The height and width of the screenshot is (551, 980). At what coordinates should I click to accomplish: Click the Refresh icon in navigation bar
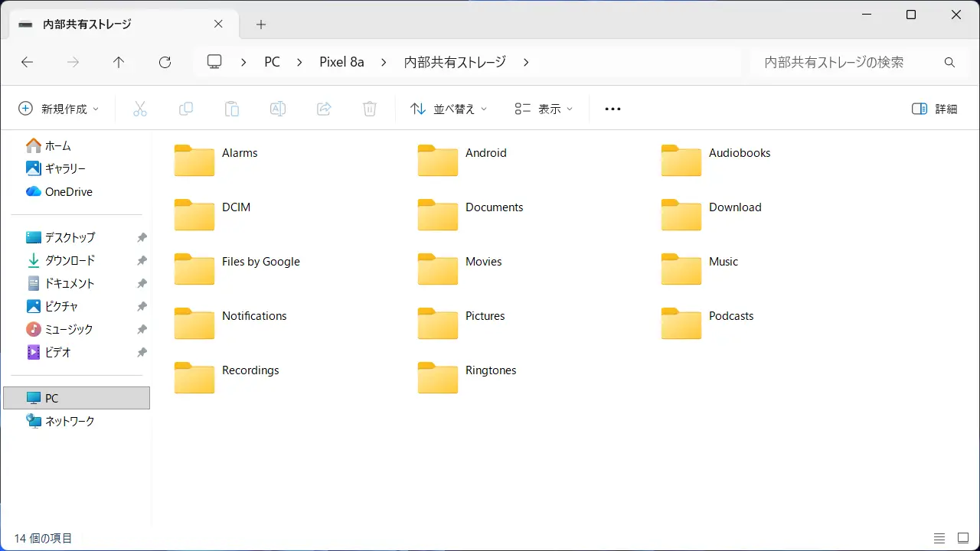point(165,63)
